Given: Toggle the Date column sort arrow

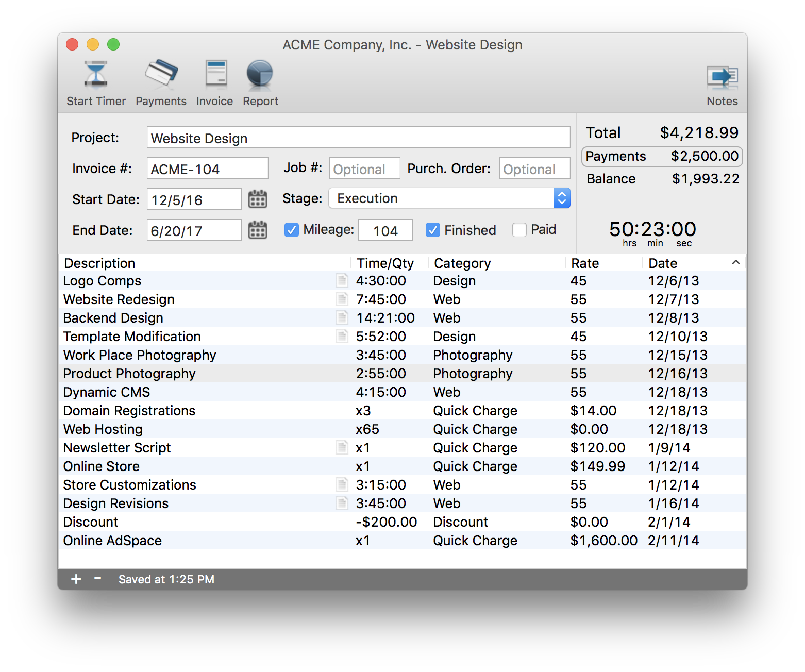Looking at the screenshot, I should click(x=735, y=263).
